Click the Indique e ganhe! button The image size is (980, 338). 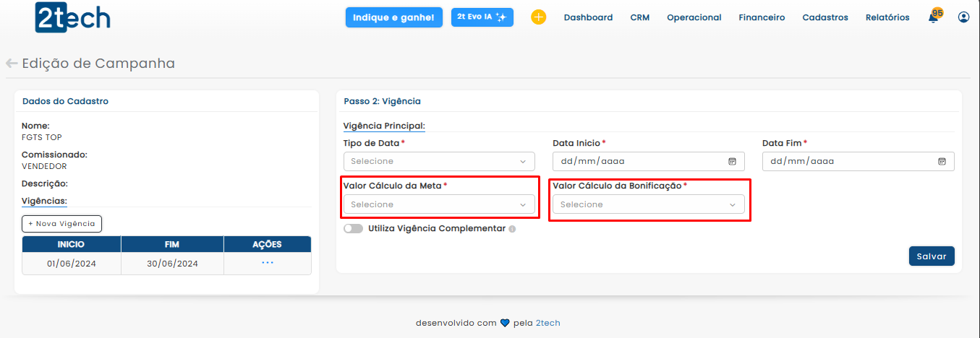(393, 17)
